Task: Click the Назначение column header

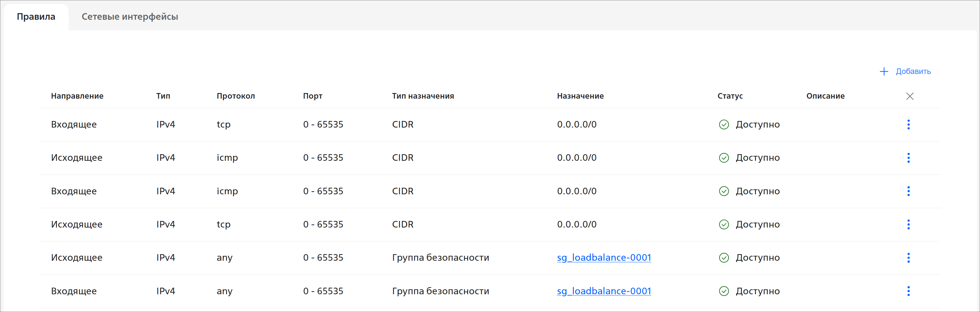Action: pyautogui.click(x=580, y=96)
